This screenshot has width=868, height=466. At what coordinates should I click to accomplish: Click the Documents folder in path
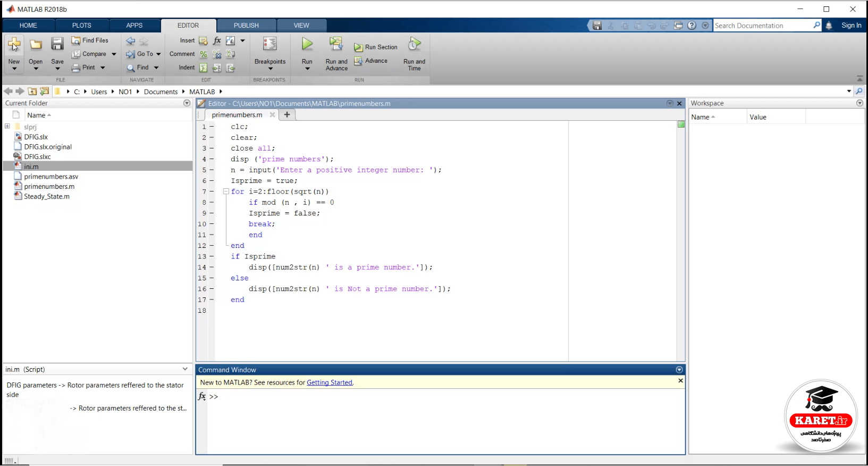[161, 91]
